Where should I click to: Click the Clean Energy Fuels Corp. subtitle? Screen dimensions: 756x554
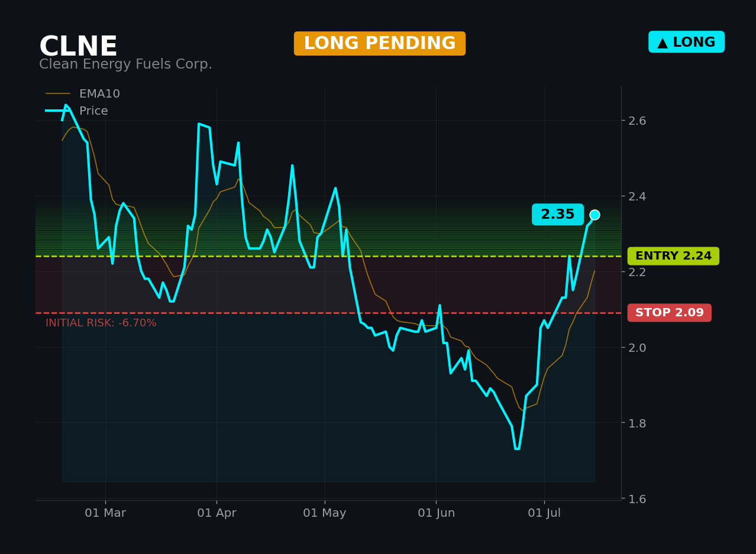coord(125,64)
